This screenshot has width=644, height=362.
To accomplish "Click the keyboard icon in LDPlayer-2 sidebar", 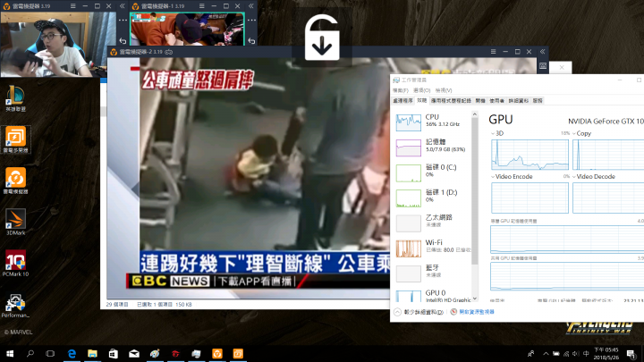I will point(543,65).
